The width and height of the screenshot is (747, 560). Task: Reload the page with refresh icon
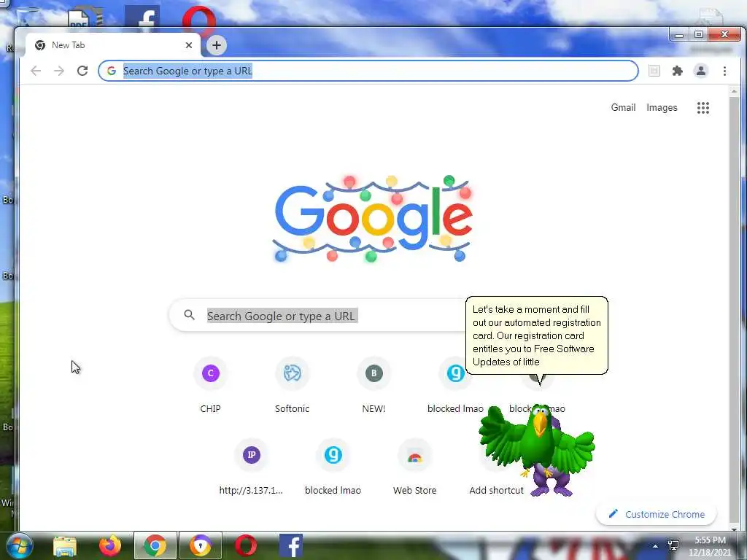click(82, 71)
